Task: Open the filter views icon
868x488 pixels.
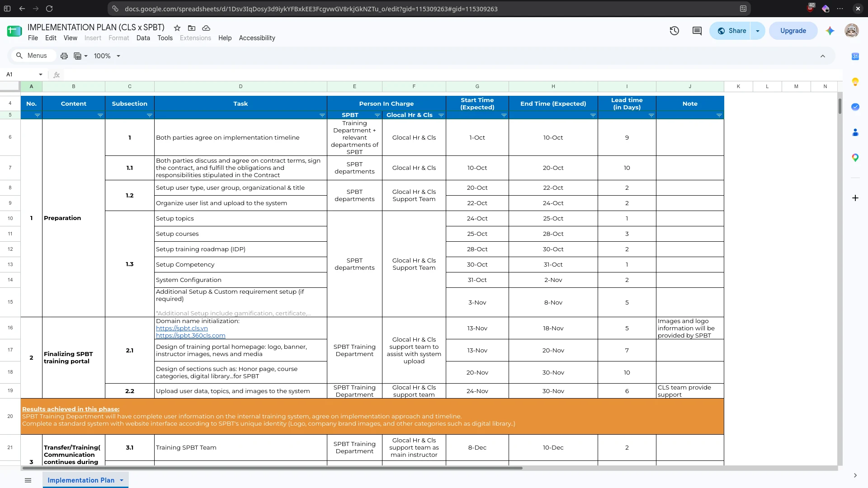Action: tap(80, 56)
